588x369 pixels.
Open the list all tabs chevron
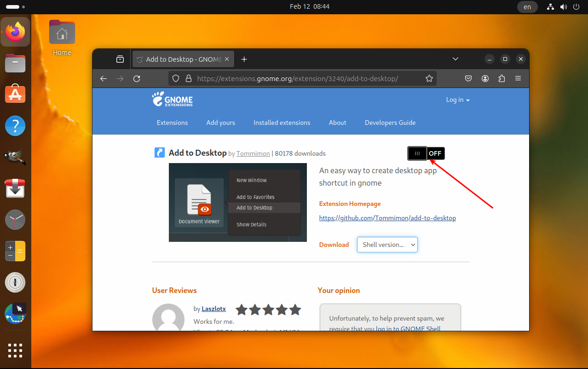tap(455, 59)
